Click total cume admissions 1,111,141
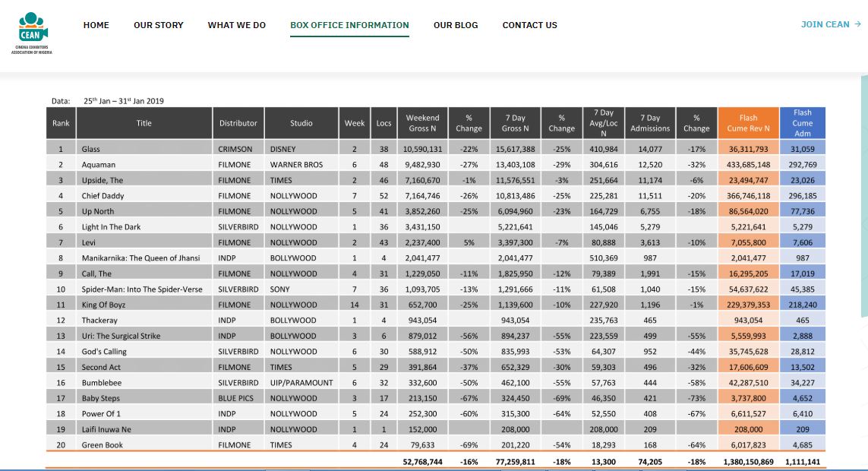868x471 pixels. pos(802,462)
